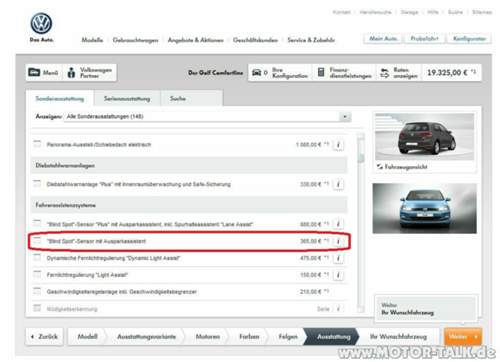Click the Probefahrt button
Image resolution: width=500 pixels, height=362 pixels.
pos(424,39)
